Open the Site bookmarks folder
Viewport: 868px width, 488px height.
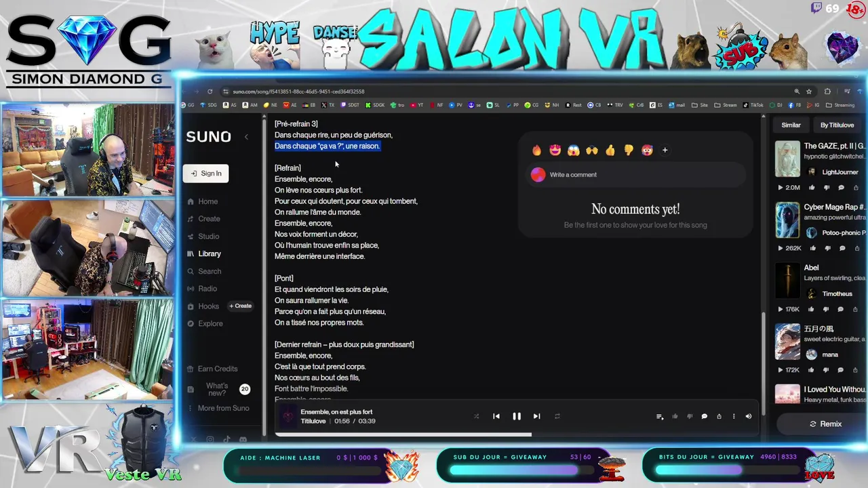tap(699, 105)
